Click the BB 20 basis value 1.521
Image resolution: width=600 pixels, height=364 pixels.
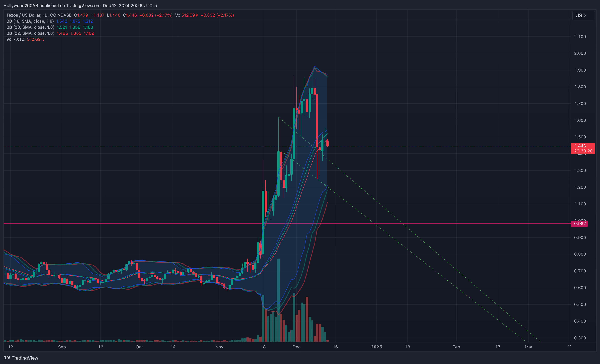62,27
